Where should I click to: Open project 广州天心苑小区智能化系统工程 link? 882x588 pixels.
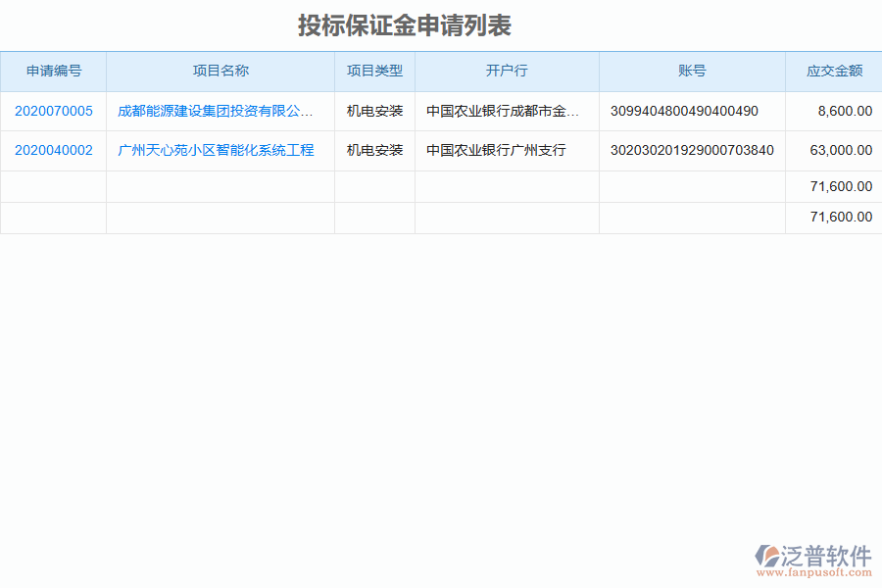[218, 150]
